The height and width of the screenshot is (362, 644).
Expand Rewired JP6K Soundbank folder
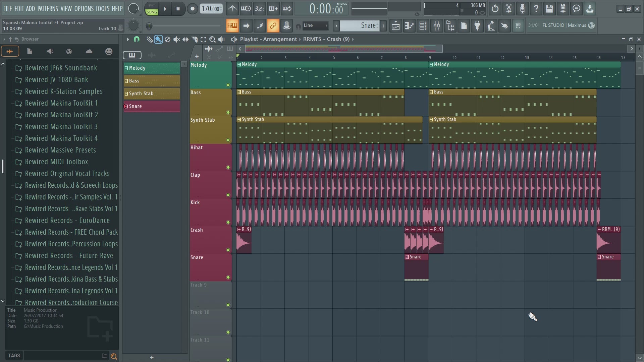click(61, 68)
